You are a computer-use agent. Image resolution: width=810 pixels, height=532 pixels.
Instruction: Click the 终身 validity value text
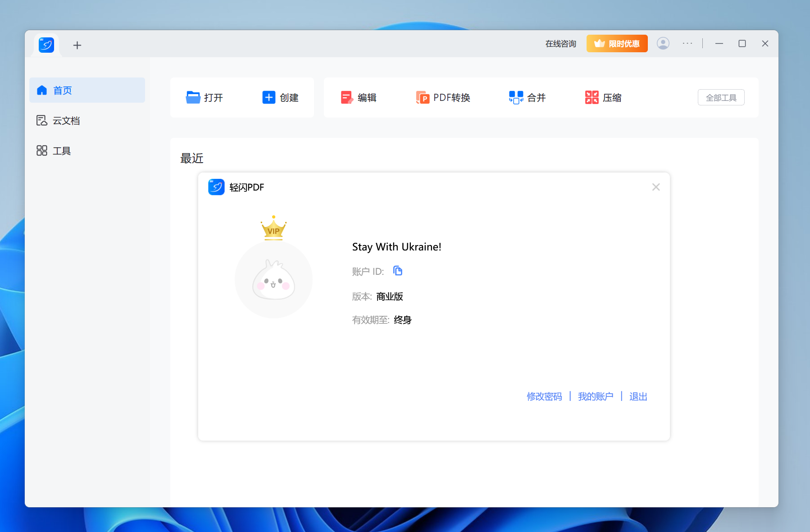pos(403,320)
